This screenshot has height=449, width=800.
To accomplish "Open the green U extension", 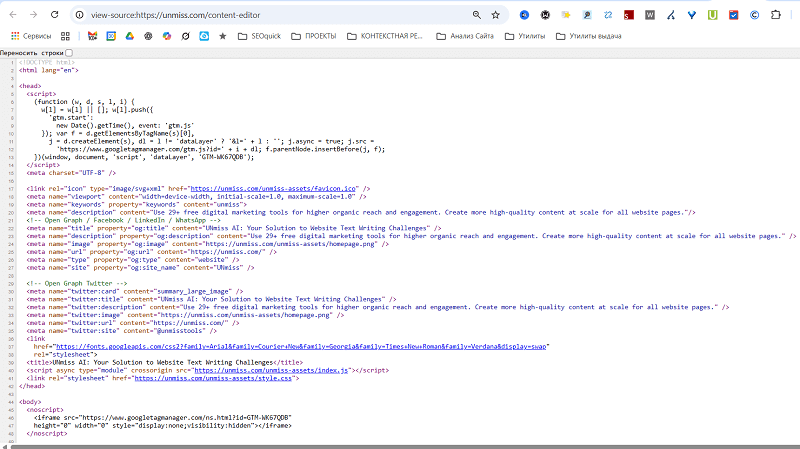I will (x=713, y=15).
